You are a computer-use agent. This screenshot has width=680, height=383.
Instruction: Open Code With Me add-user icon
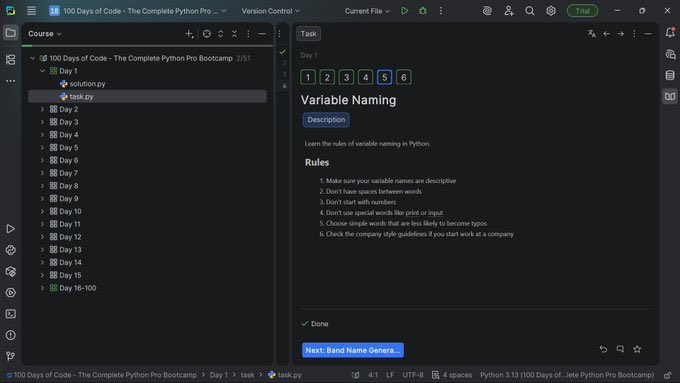pyautogui.click(x=509, y=11)
